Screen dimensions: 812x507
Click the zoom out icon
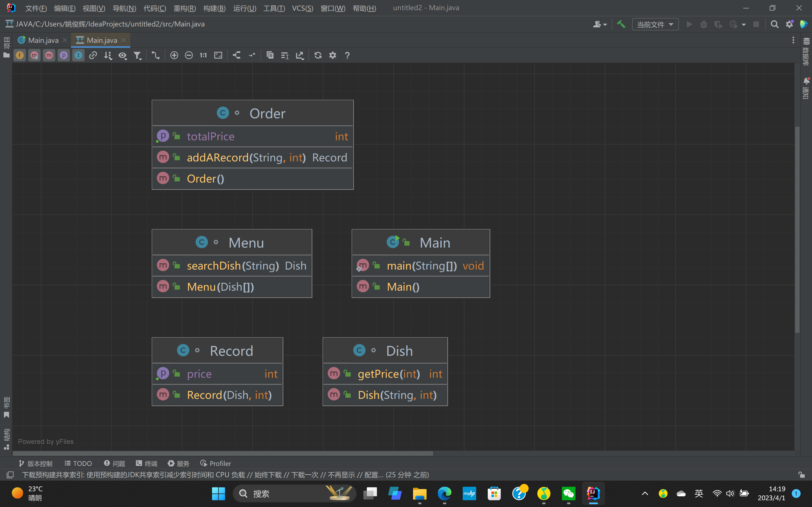[189, 55]
